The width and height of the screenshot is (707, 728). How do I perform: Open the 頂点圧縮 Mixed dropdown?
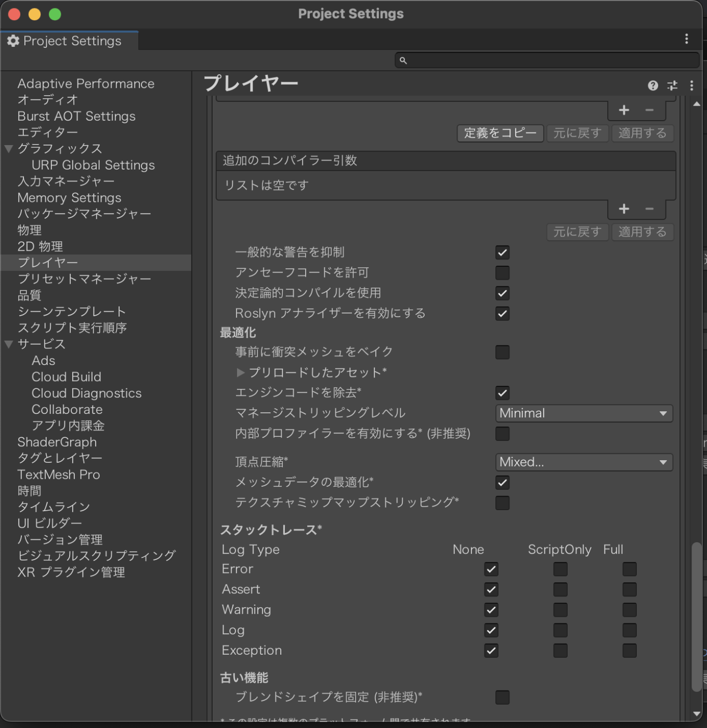point(583,462)
